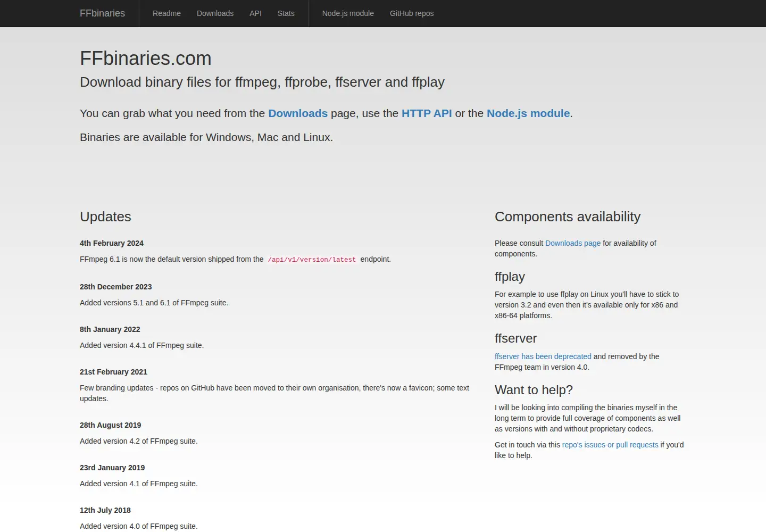Click 'Added version 4.0 of FFmpeg suite.'

tap(139, 526)
